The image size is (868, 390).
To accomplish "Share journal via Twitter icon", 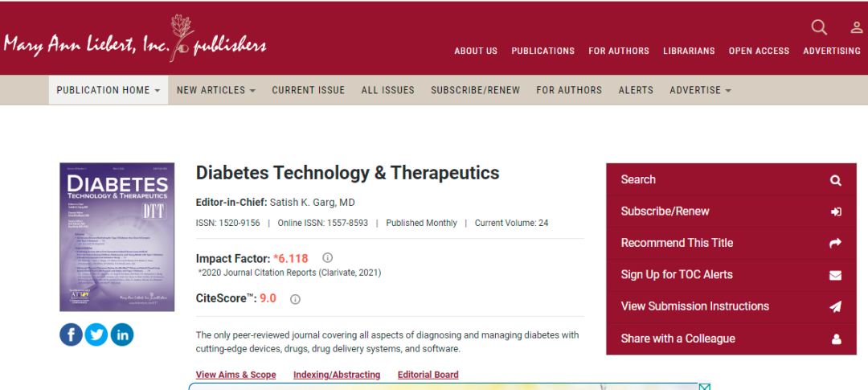I will (x=96, y=335).
